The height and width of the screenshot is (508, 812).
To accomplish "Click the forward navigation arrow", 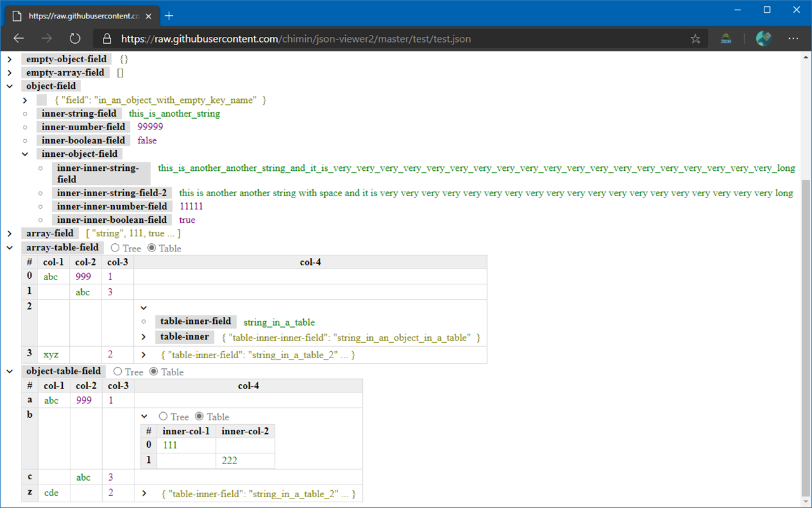I will (x=46, y=38).
